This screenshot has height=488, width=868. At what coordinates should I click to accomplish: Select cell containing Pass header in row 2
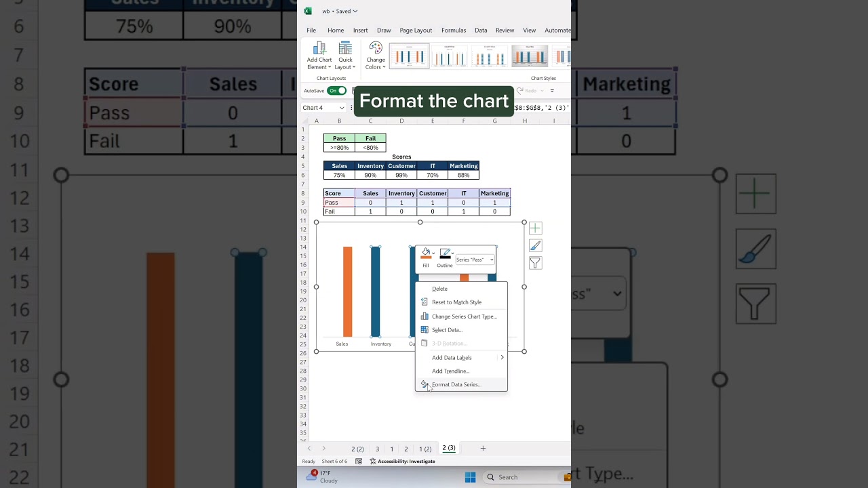[x=339, y=138]
